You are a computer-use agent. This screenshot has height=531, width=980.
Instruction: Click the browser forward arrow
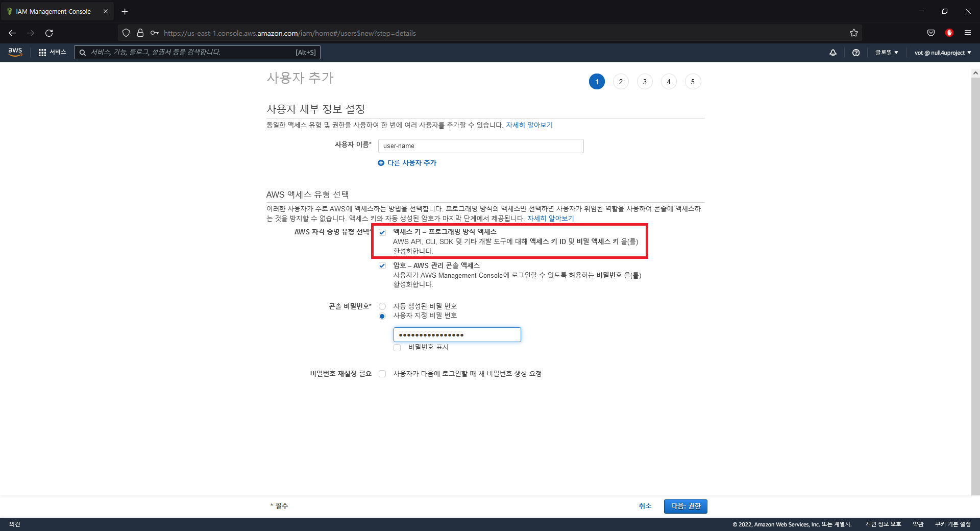(31, 33)
